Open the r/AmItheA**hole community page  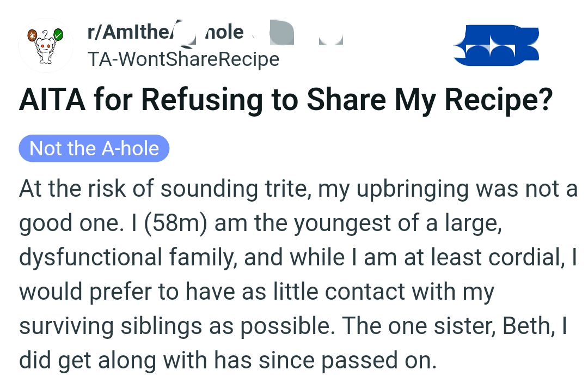(x=163, y=33)
